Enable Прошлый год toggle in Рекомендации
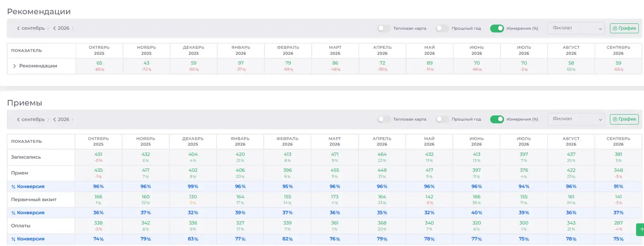Image resolution: width=644 pixels, height=246 pixels. (x=442, y=28)
